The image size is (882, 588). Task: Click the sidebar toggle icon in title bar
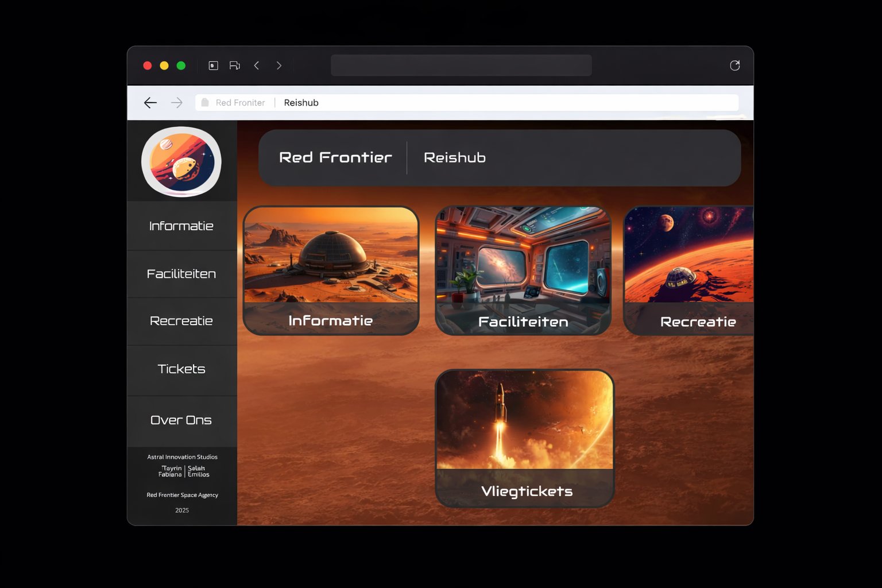(213, 65)
